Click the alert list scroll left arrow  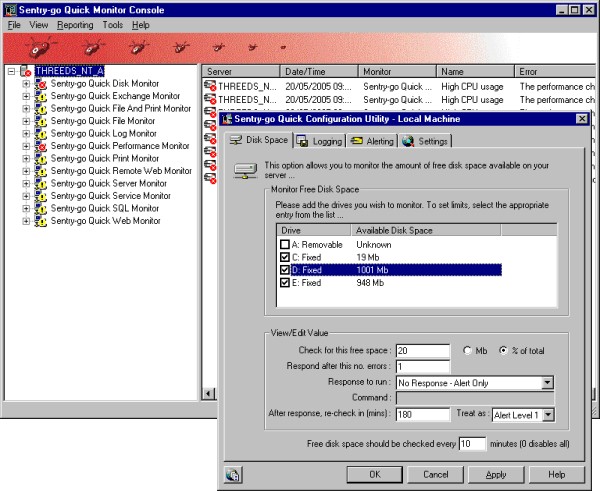click(x=209, y=393)
